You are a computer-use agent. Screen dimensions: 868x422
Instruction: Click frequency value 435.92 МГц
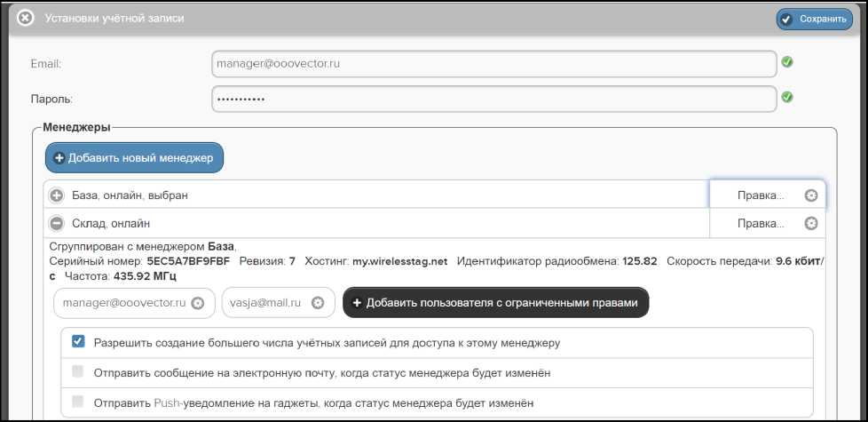tap(145, 275)
